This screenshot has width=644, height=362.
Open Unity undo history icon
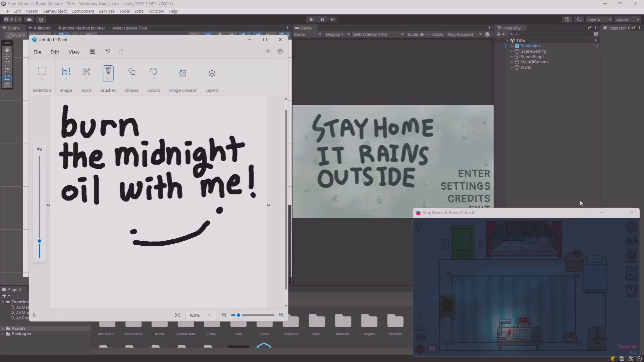click(567, 19)
